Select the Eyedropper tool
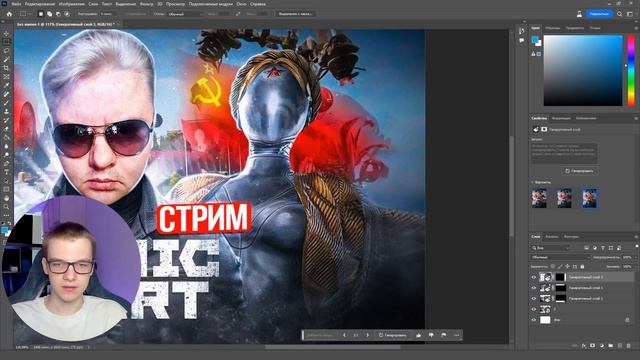640x360 pixels. [6, 85]
